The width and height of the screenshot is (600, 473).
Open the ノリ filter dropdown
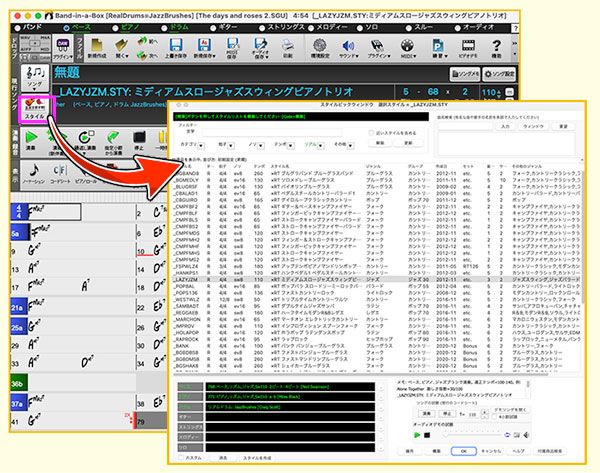coord(261,145)
